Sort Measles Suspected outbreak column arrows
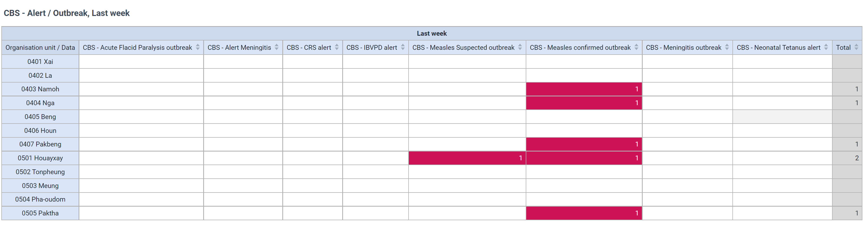The image size is (868, 225). point(520,47)
